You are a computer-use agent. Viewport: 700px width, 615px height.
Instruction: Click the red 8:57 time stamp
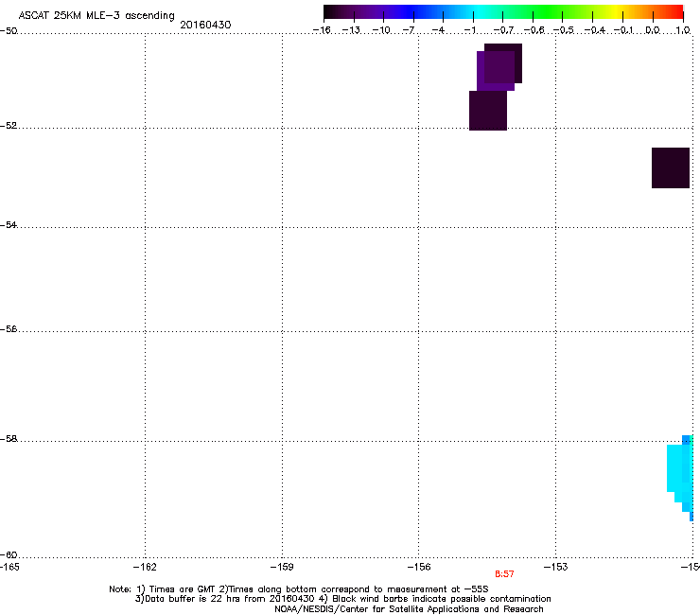tap(504, 574)
